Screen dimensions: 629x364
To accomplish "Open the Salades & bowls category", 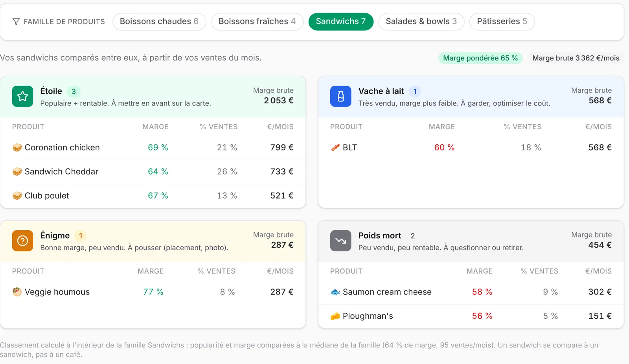I will point(421,22).
